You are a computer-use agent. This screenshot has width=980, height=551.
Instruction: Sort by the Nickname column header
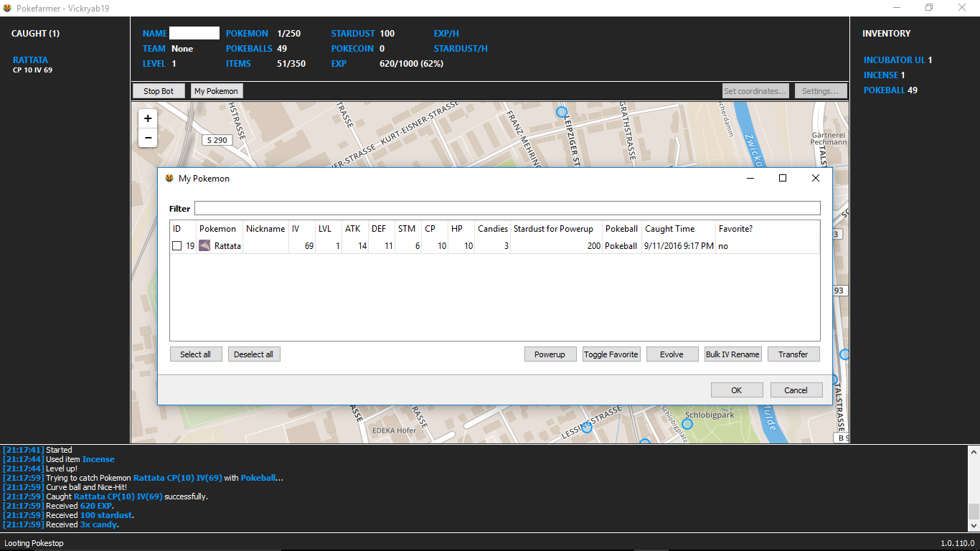(x=265, y=229)
